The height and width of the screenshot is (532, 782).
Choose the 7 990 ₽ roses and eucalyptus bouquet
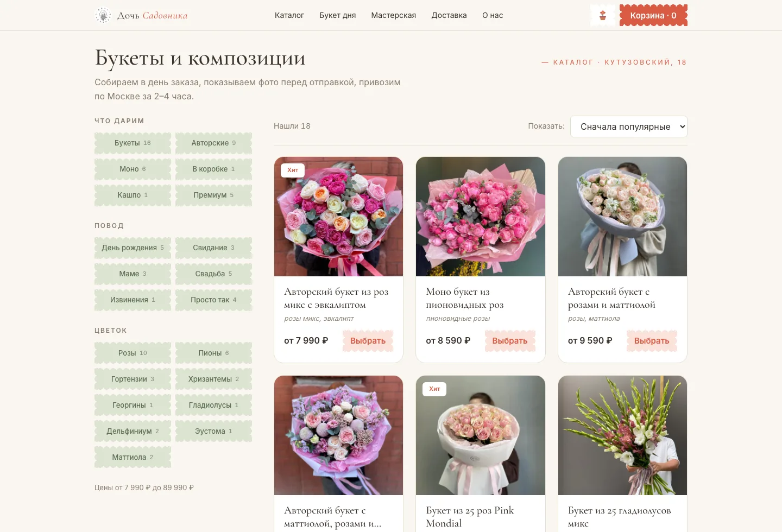coord(368,341)
